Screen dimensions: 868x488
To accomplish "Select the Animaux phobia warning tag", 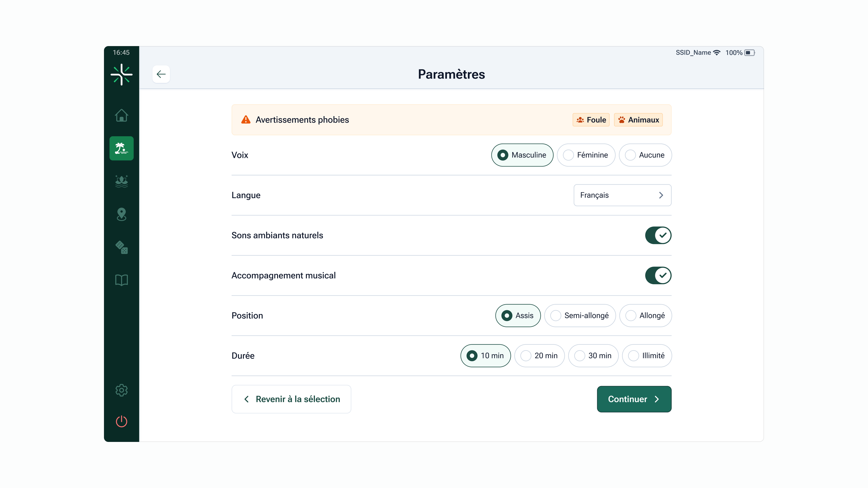I will tap(638, 120).
